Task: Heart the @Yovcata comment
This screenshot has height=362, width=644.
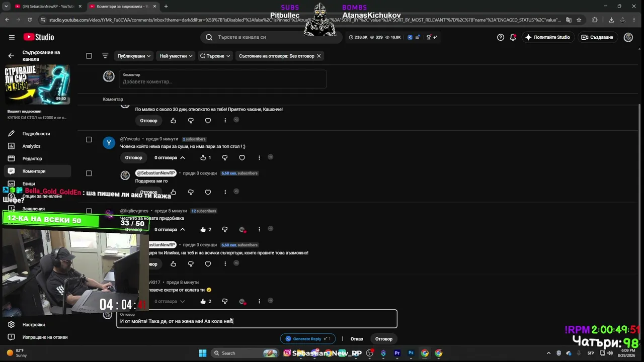Action: 242,158
